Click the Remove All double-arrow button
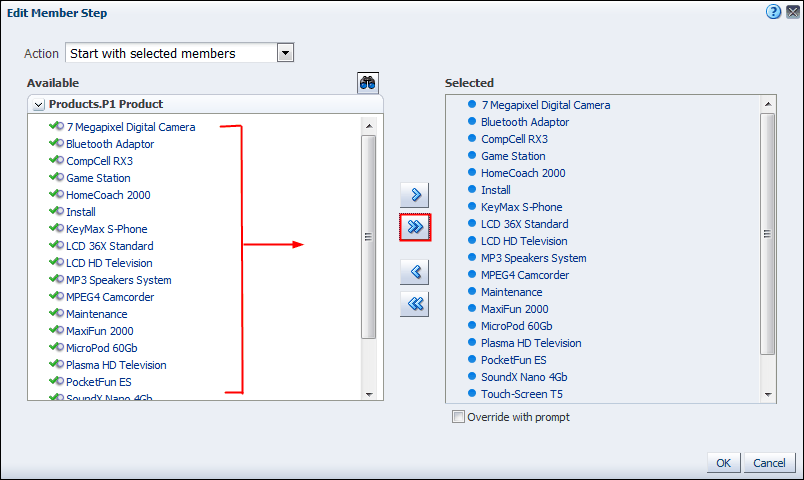 pos(414,305)
